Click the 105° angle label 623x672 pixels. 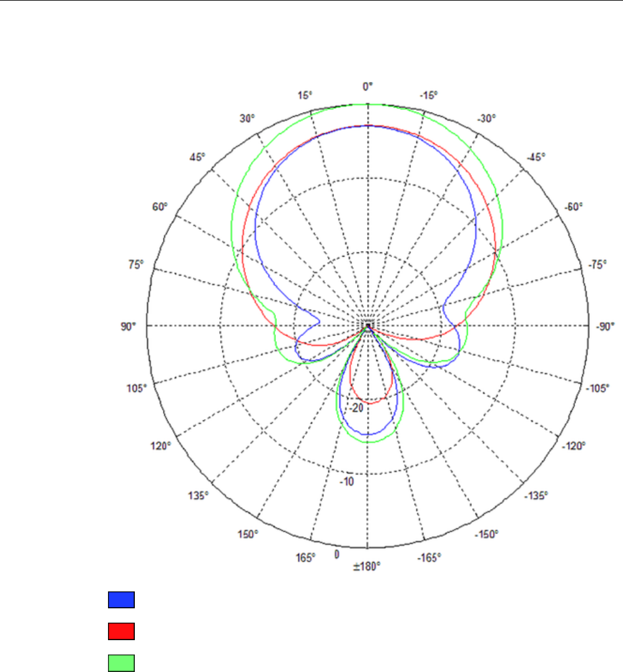[136, 388]
